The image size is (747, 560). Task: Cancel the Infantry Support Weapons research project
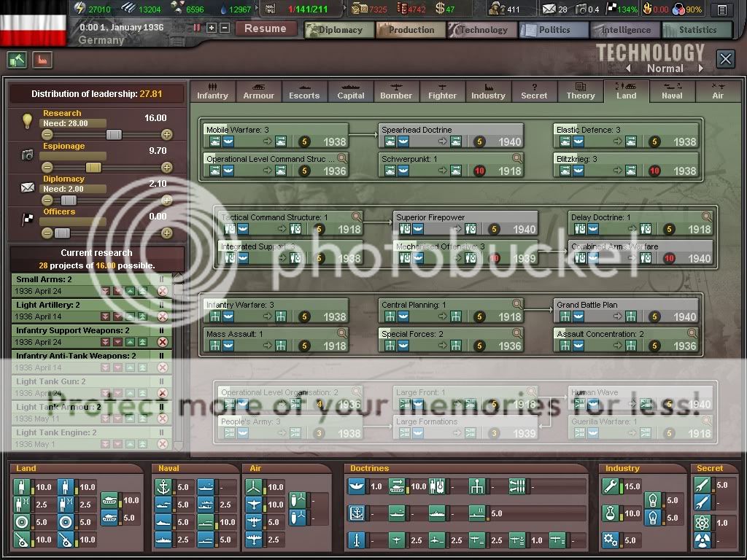coord(163,342)
